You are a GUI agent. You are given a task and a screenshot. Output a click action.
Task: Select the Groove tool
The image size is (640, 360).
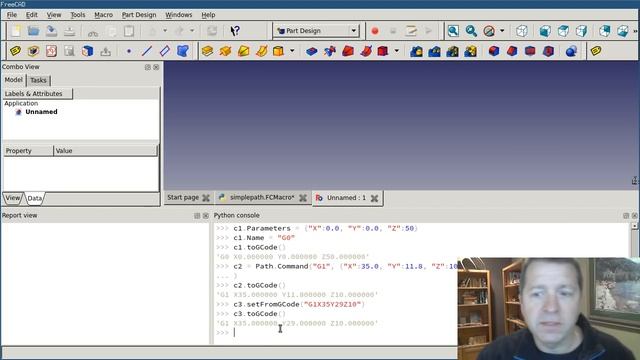pyautogui.click(x=347, y=51)
